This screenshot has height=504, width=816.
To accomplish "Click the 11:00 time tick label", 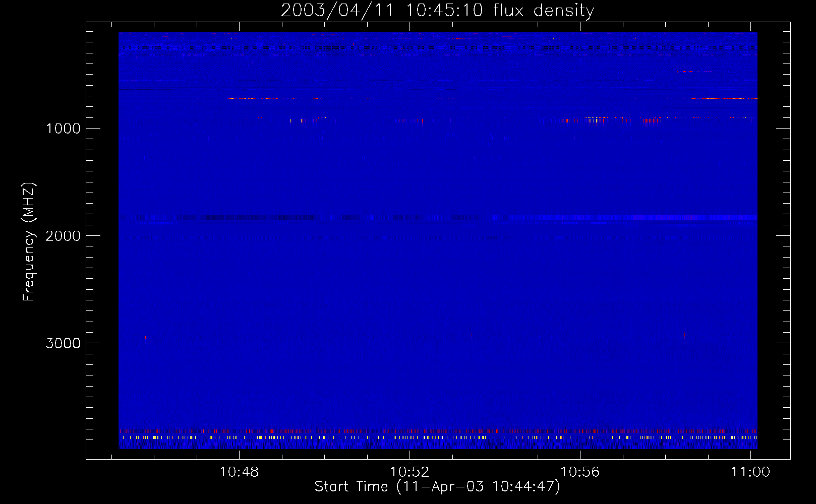I will (750, 472).
